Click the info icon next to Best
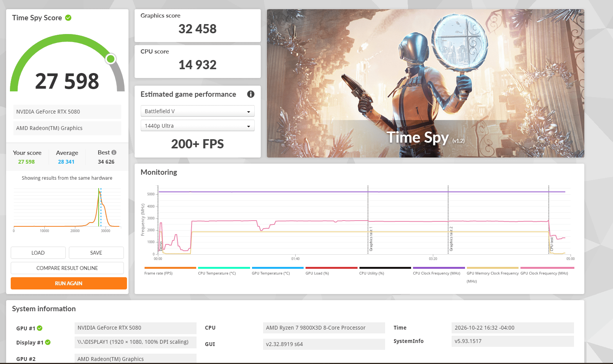This screenshot has width=613, height=364. coord(114,152)
